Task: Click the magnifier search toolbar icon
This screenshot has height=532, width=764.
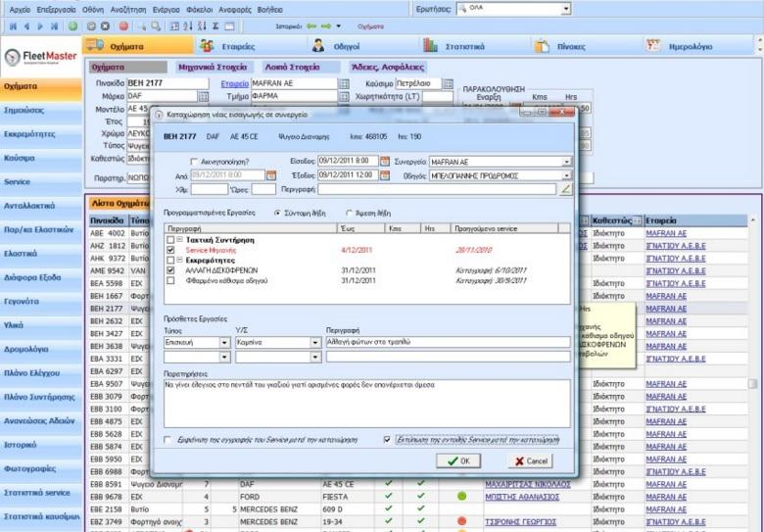Action: tap(156, 26)
